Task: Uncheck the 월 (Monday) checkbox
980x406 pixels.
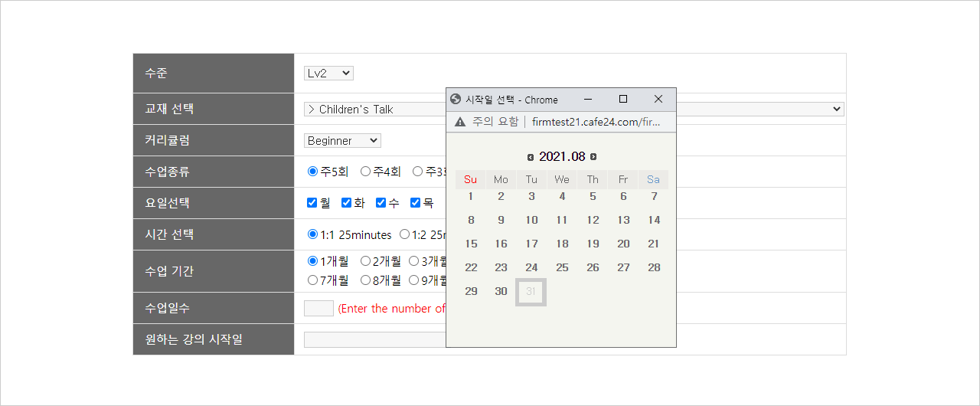Action: (x=312, y=203)
